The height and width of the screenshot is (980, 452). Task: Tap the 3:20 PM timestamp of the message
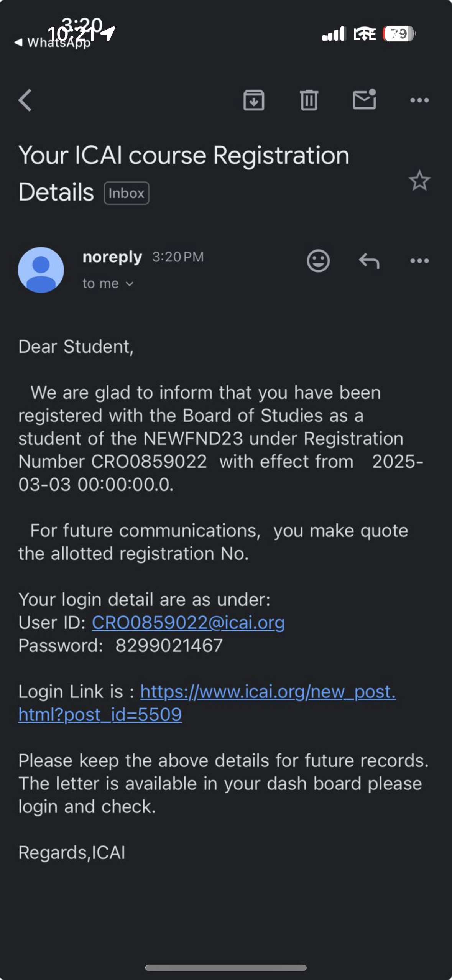178,257
